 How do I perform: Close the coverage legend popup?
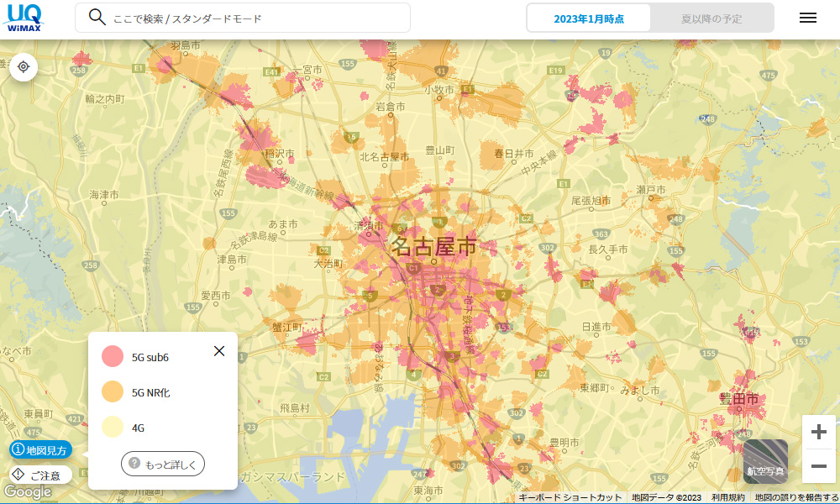click(219, 351)
